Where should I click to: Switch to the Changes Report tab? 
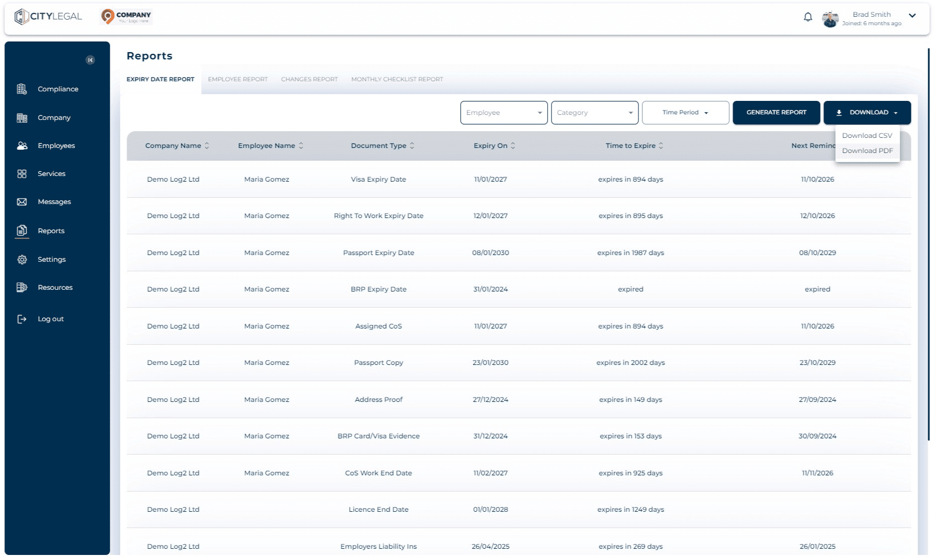[x=309, y=80]
